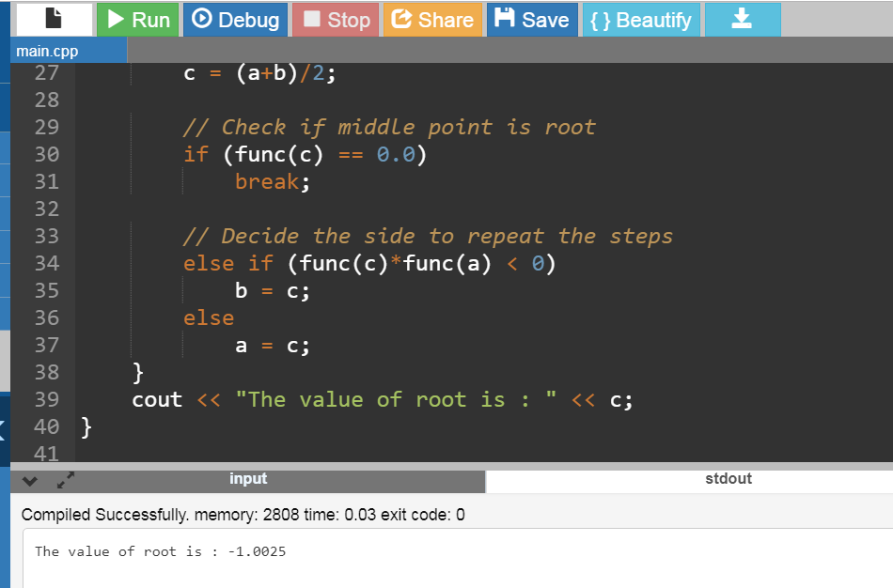Screen dimensions: 893x588
Task: Create a new file
Action: coord(52,17)
